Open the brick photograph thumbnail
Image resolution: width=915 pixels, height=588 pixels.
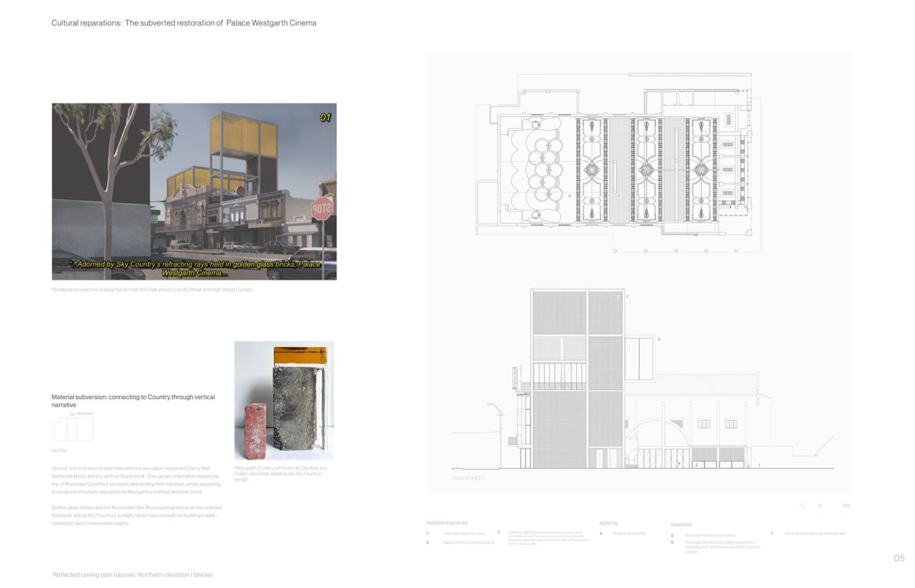point(284,400)
